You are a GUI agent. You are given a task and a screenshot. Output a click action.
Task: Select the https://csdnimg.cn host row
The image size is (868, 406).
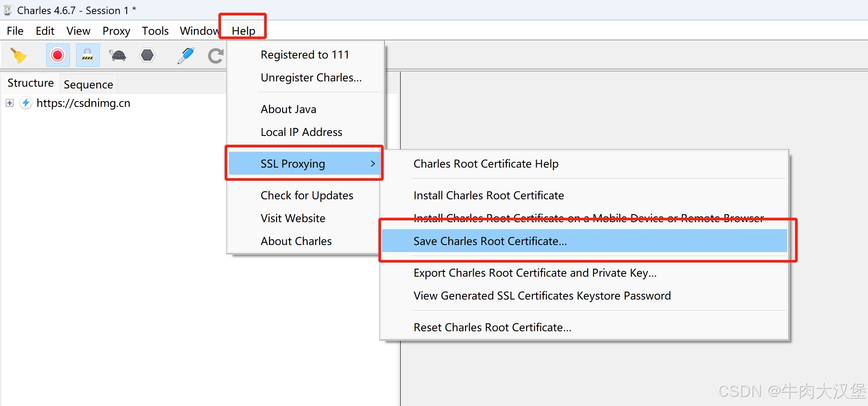pos(84,103)
